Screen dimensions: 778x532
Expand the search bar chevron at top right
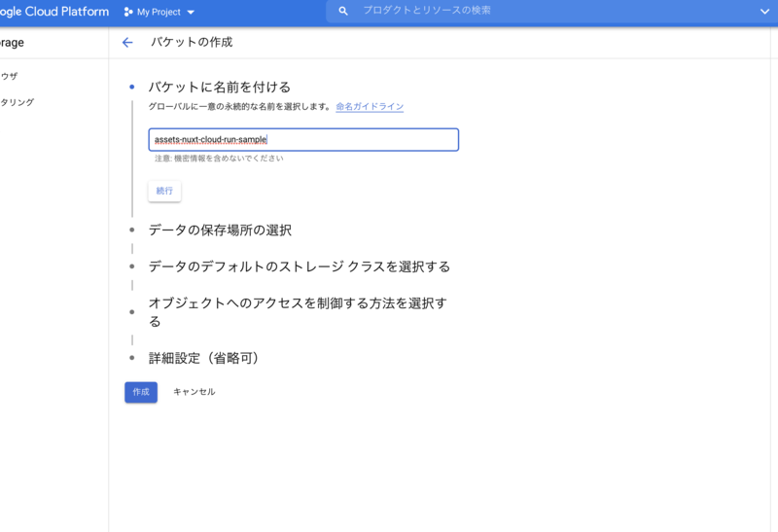point(764,11)
